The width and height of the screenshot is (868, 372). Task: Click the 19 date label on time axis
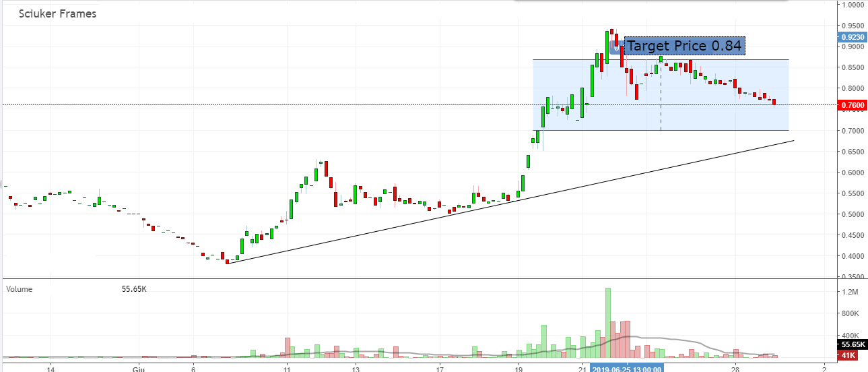pyautogui.click(x=519, y=368)
